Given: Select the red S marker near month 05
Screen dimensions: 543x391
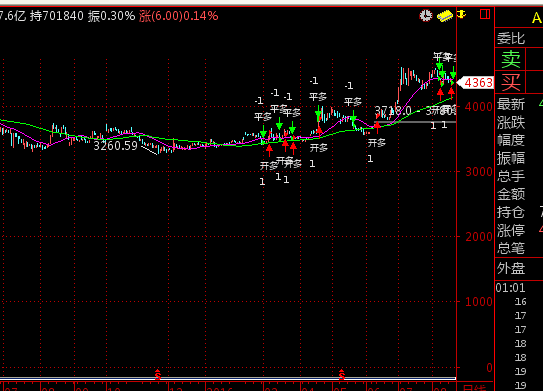Looking at the screenshot, I should pyautogui.click(x=342, y=374).
